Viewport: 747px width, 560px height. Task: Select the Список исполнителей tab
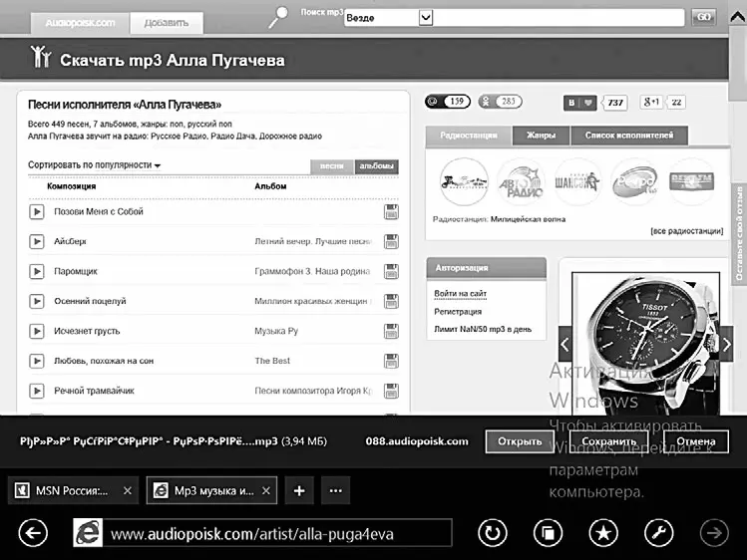coord(629,136)
